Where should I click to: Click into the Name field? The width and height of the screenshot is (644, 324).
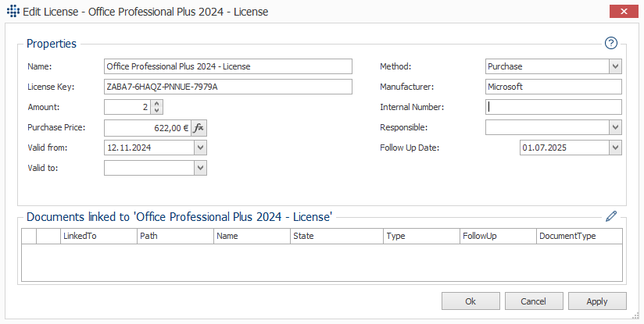point(228,66)
